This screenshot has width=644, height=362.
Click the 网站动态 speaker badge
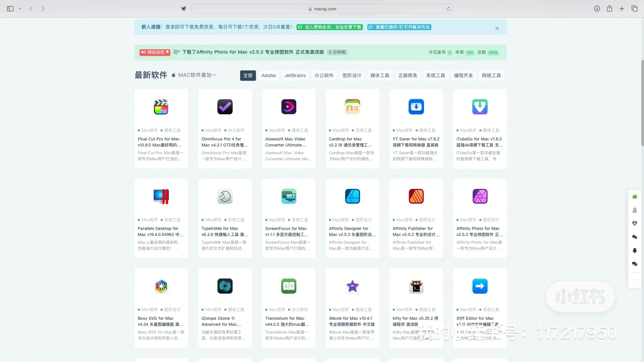pyautogui.click(x=155, y=52)
